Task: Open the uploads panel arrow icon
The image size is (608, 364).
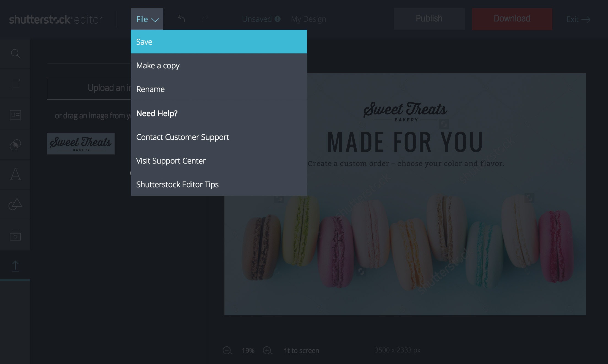Action: click(15, 266)
